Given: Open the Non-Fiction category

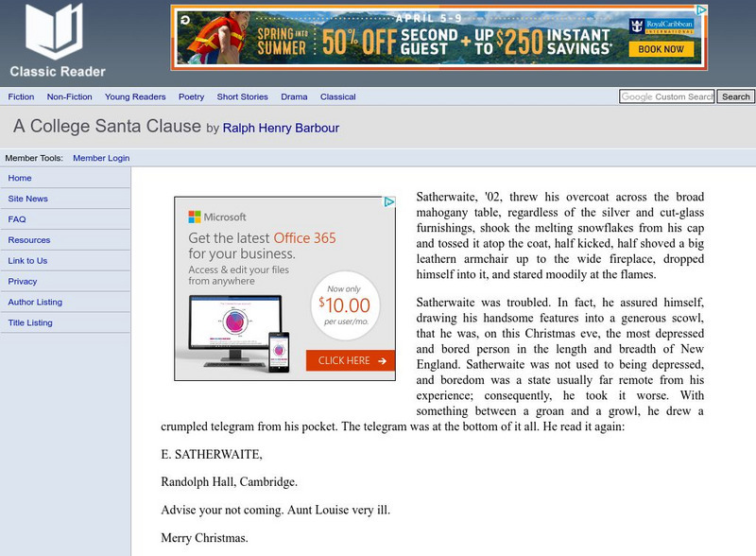Looking at the screenshot, I should click(x=69, y=96).
